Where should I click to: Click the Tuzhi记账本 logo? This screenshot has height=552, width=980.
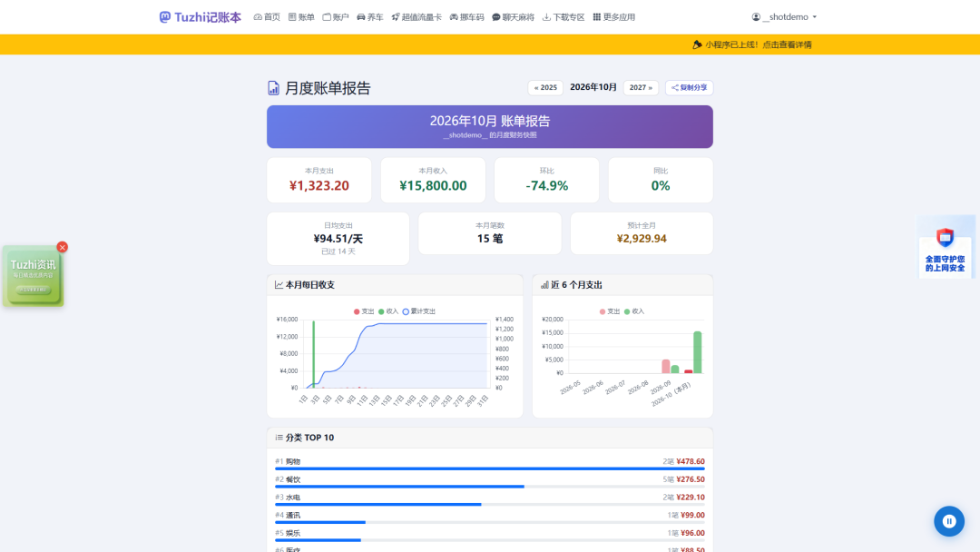tap(200, 17)
